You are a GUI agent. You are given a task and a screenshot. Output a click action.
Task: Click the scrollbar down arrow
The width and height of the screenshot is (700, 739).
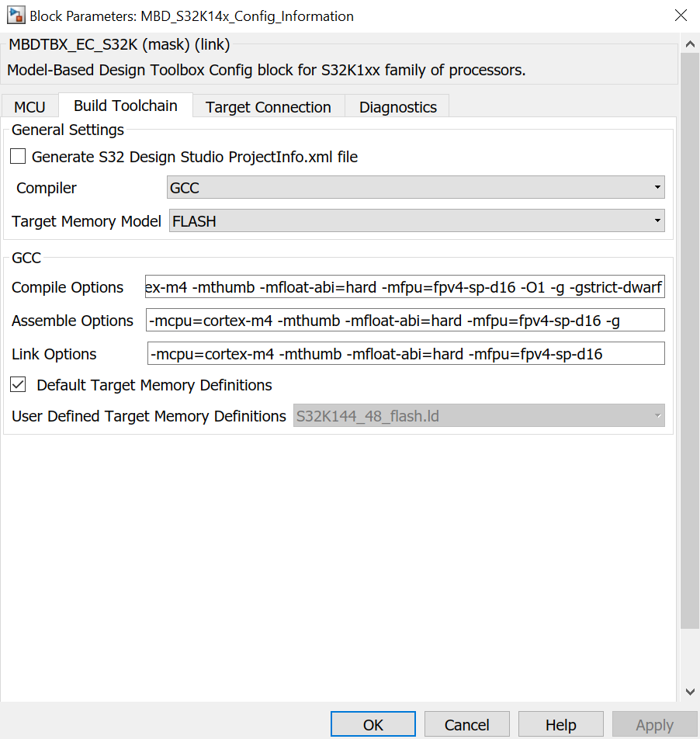pos(690,692)
